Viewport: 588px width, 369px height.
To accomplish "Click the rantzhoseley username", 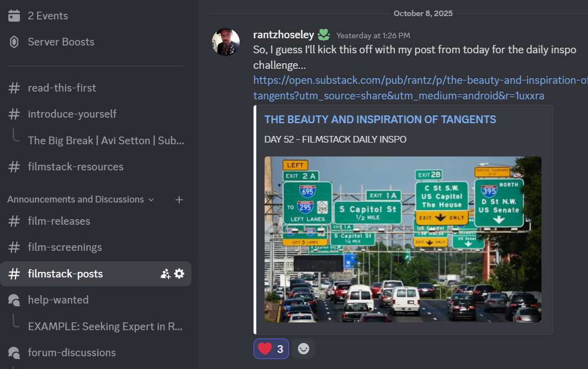I will click(283, 35).
